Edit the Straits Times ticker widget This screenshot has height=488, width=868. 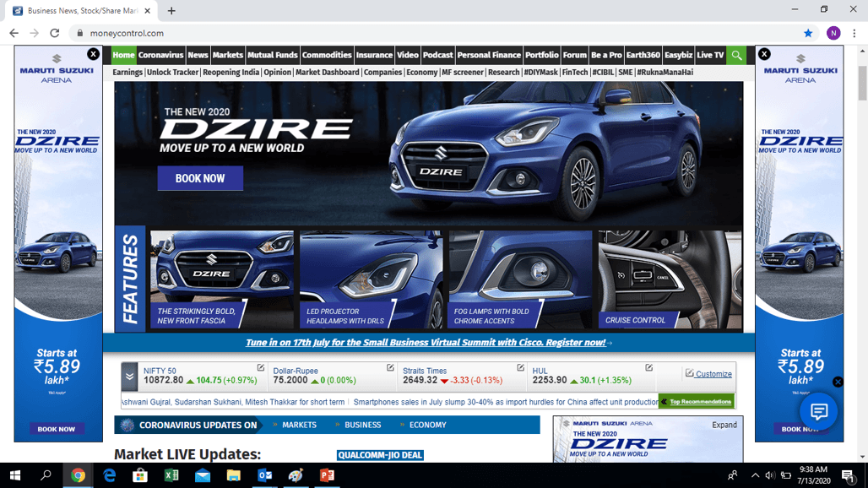[520, 367]
